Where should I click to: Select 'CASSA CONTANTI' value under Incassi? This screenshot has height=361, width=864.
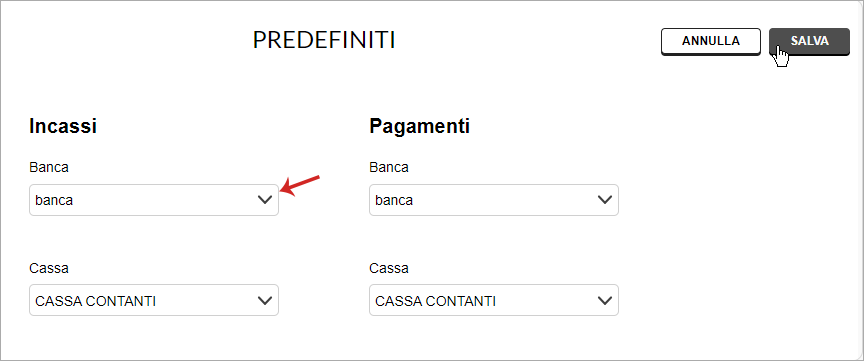[95, 301]
